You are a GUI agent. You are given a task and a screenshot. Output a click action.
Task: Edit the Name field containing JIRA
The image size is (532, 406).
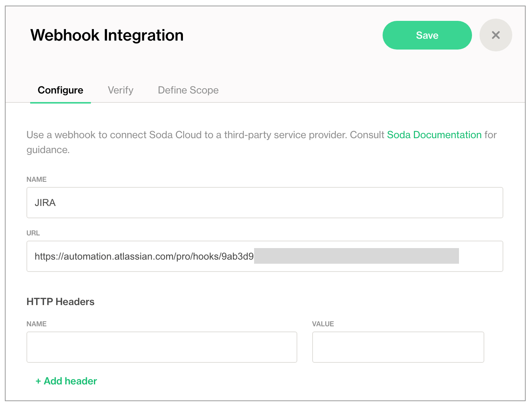click(x=265, y=203)
